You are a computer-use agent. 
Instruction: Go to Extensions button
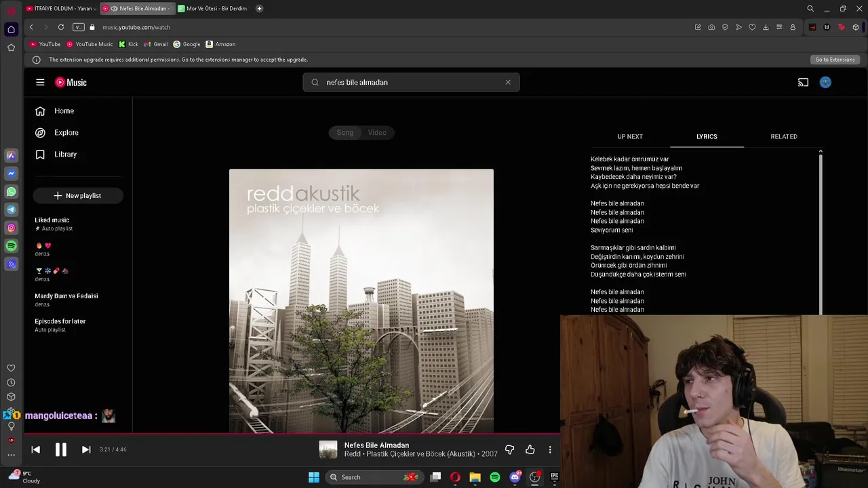[835, 60]
